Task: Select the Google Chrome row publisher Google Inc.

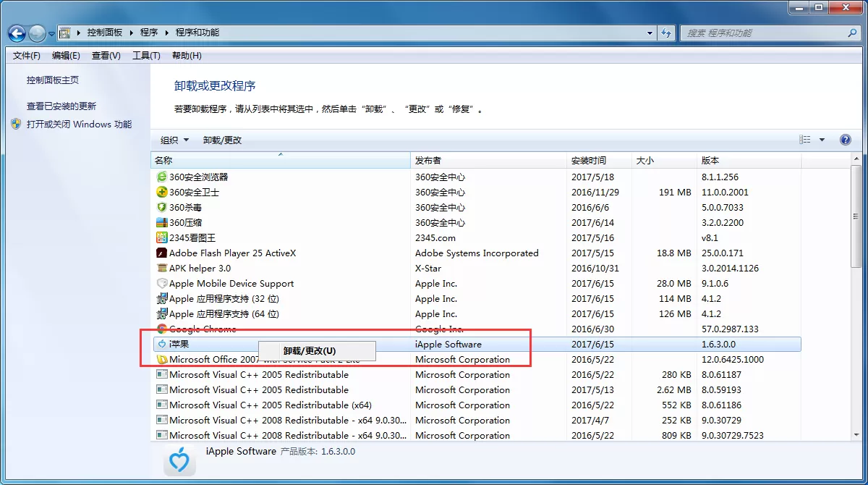Action: pos(439,329)
